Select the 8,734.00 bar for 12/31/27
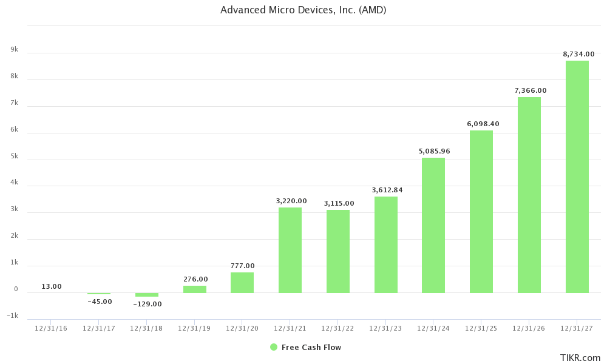This screenshot has width=607, height=364. [575, 176]
